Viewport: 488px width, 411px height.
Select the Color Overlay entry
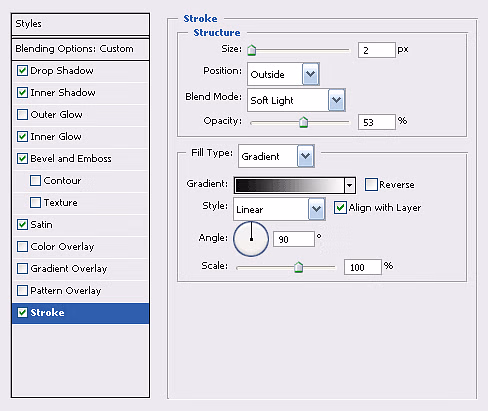(x=62, y=247)
